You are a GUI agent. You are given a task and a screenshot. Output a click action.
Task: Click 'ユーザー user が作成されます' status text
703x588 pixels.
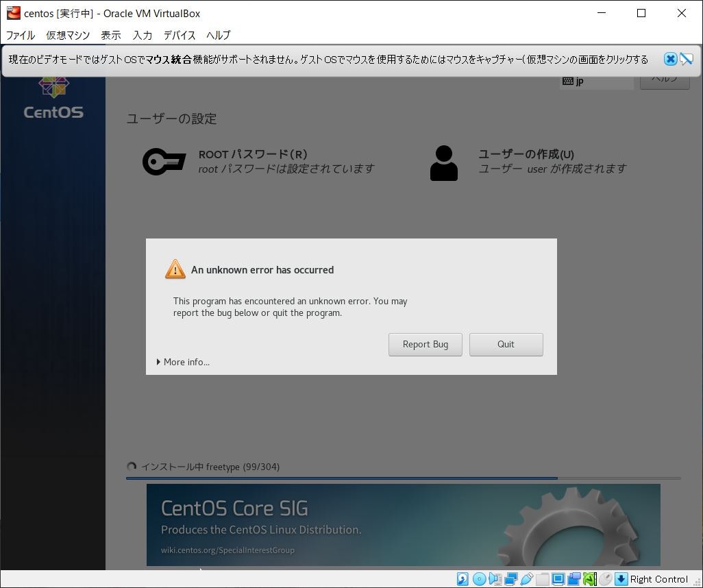[x=552, y=169]
